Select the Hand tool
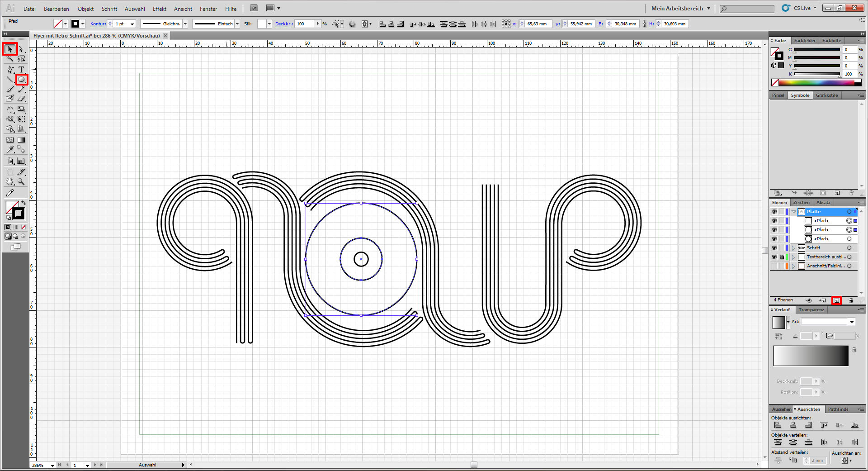868x471 pixels. coord(10,182)
